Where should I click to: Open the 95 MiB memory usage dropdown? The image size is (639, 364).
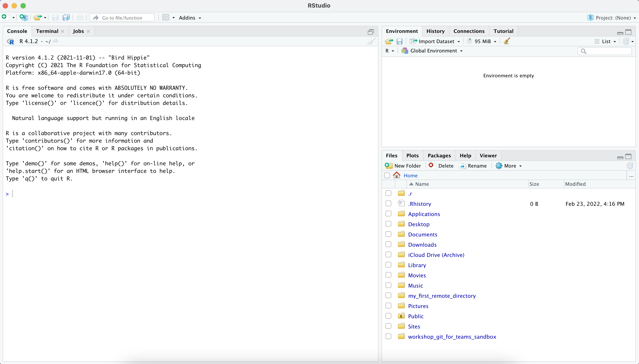point(482,42)
